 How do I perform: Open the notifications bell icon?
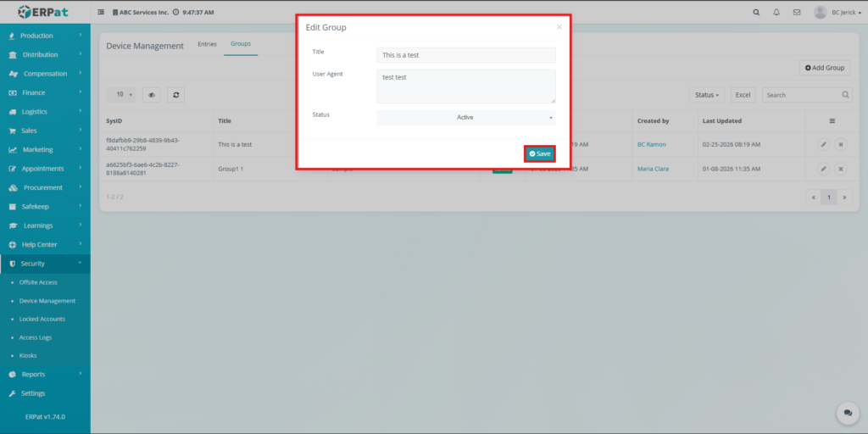(x=776, y=13)
